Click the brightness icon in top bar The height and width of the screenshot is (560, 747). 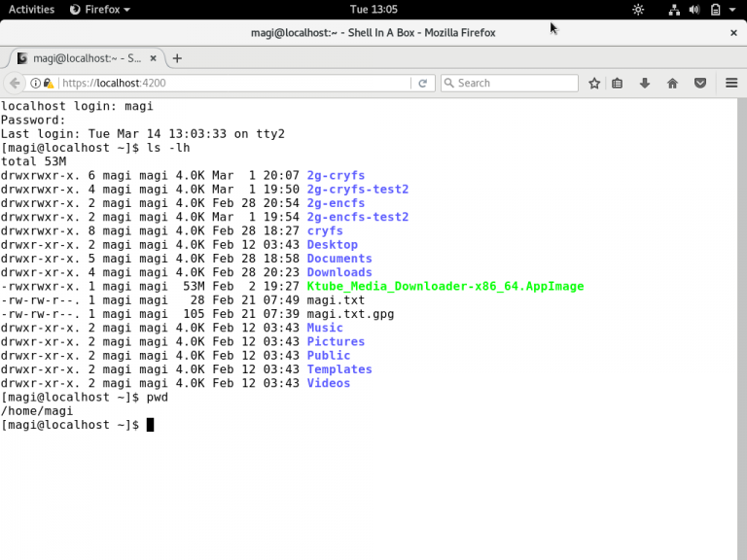coord(638,10)
